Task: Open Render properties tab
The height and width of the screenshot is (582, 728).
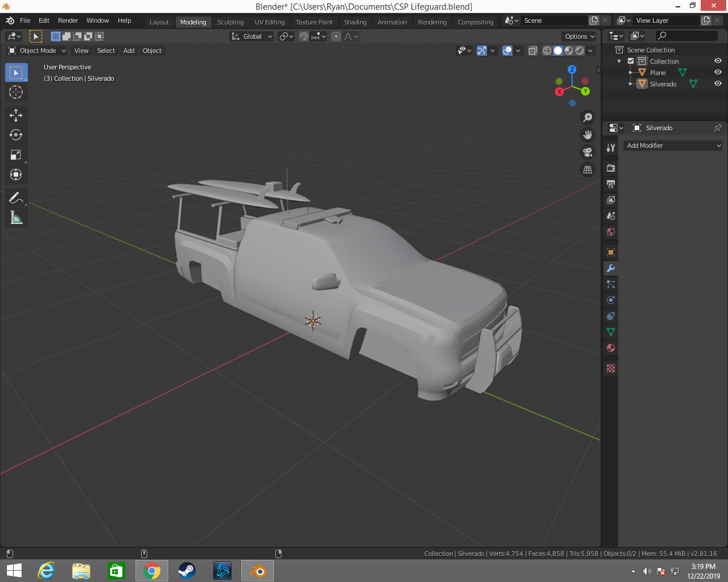Action: (611, 168)
